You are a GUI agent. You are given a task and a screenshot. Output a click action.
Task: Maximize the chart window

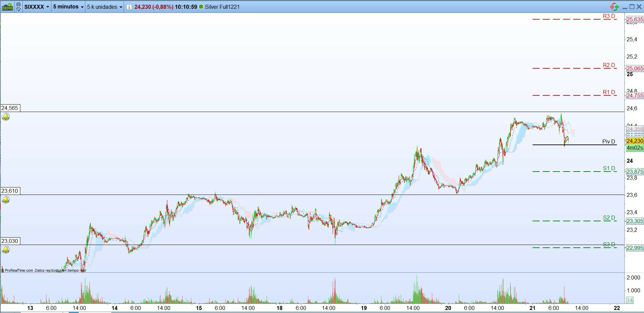click(x=632, y=6)
